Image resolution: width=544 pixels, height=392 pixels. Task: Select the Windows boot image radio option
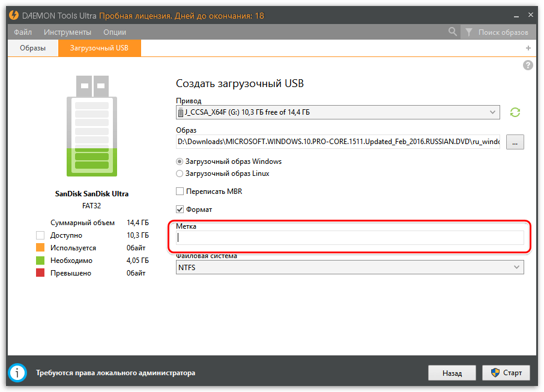coord(180,161)
